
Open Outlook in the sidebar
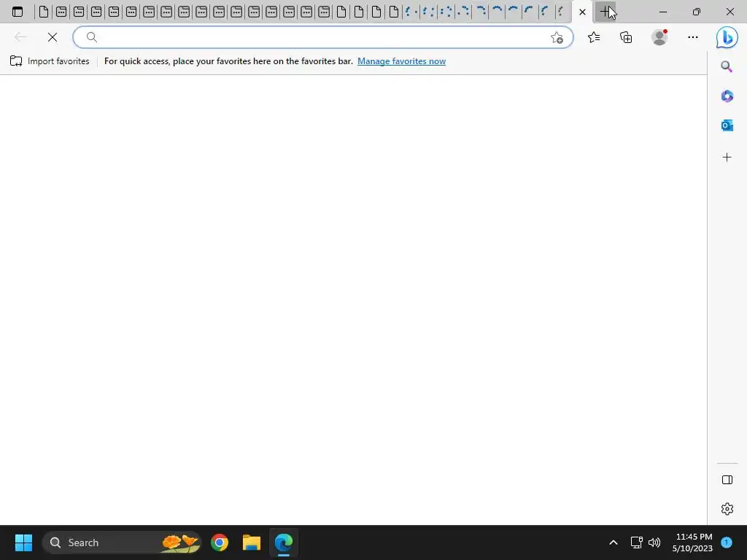[727, 125]
